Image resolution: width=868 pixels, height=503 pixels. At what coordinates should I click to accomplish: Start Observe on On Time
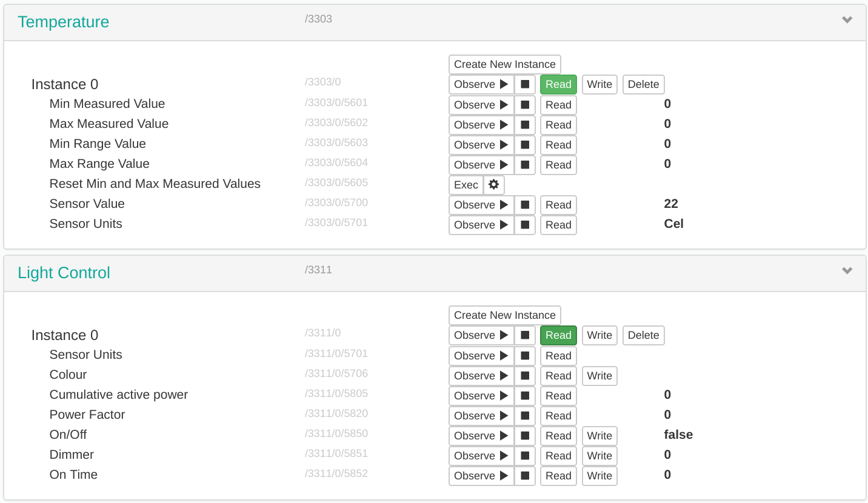click(x=482, y=476)
